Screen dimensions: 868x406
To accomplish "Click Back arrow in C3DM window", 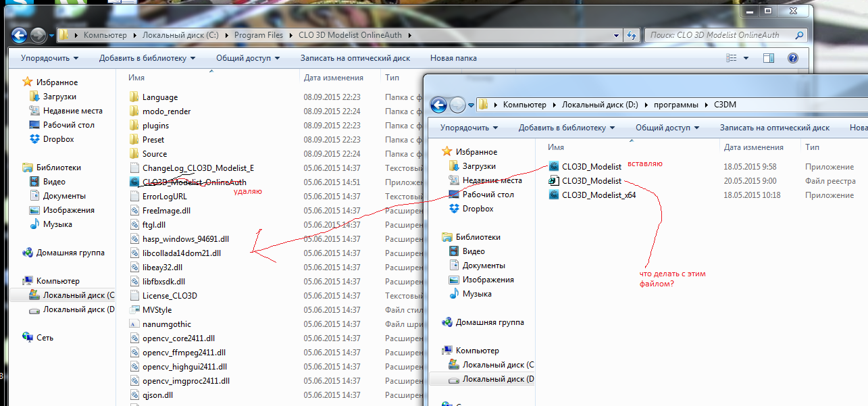I will (438, 105).
